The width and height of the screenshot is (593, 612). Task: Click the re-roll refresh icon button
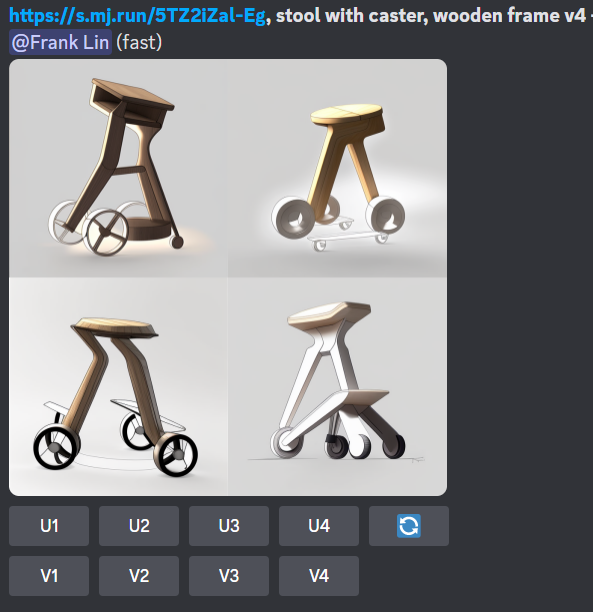409,526
